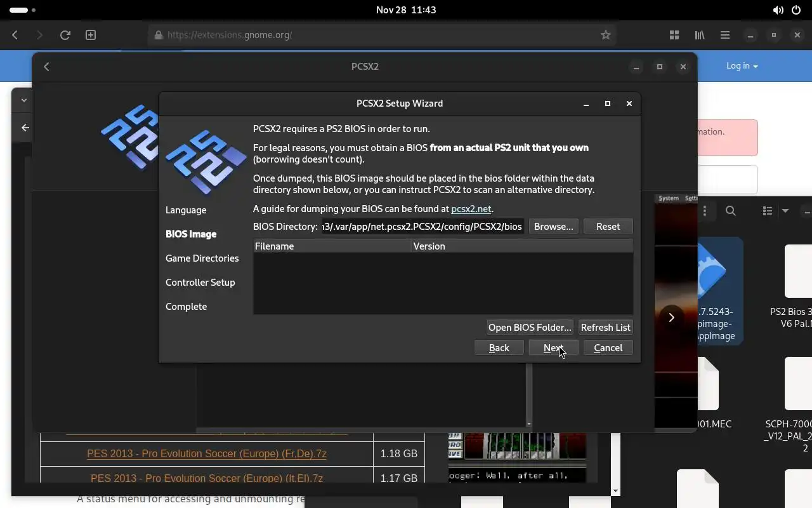This screenshot has height=508, width=812.
Task: Click the file manager search icon
Action: tap(731, 211)
